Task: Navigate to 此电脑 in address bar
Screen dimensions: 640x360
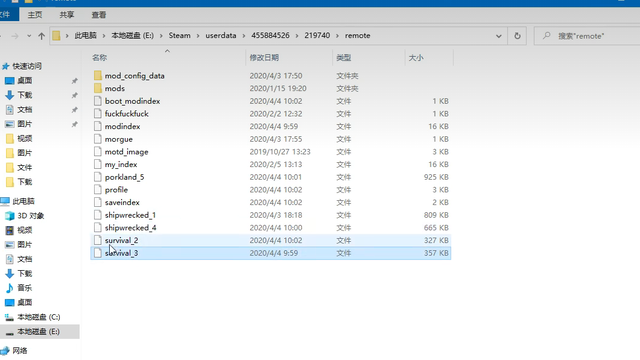Action: click(x=85, y=36)
